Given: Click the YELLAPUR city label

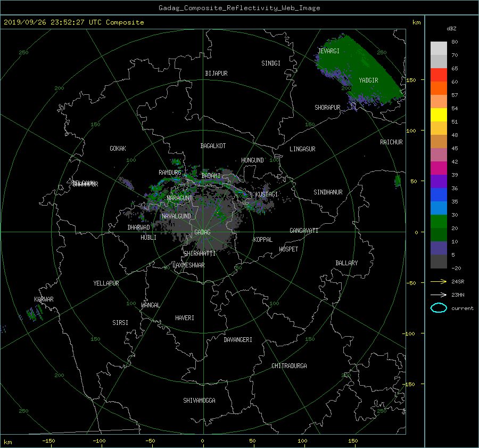Looking at the screenshot, I should point(106,283).
